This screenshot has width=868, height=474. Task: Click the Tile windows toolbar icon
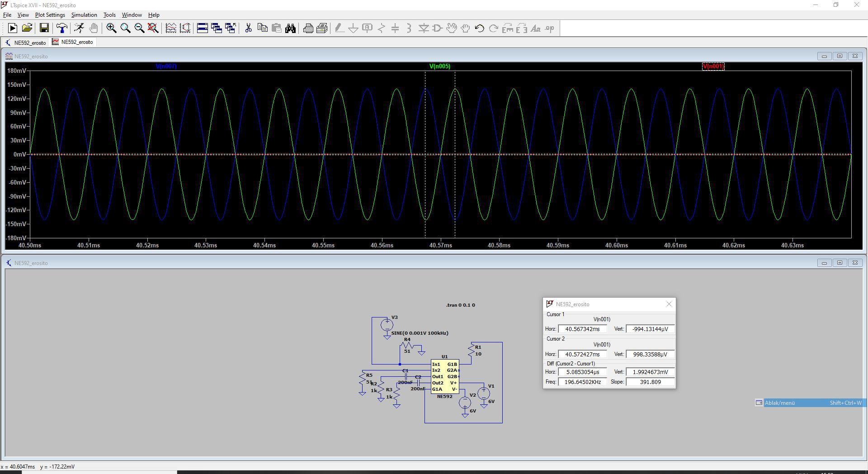coord(202,28)
